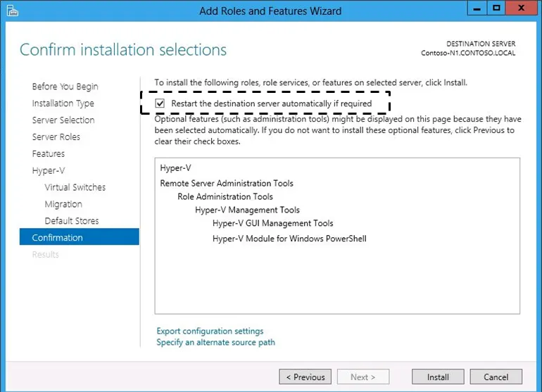Go to Default Stores page

click(72, 221)
